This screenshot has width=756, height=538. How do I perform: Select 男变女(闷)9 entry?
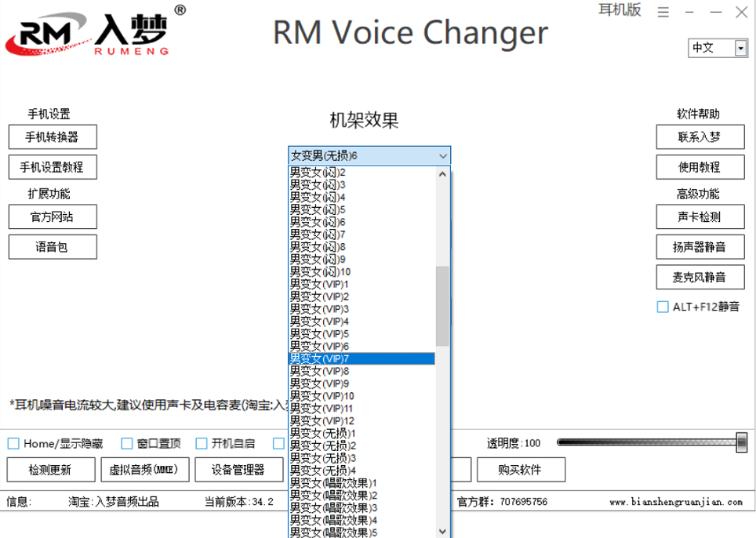pos(362,260)
